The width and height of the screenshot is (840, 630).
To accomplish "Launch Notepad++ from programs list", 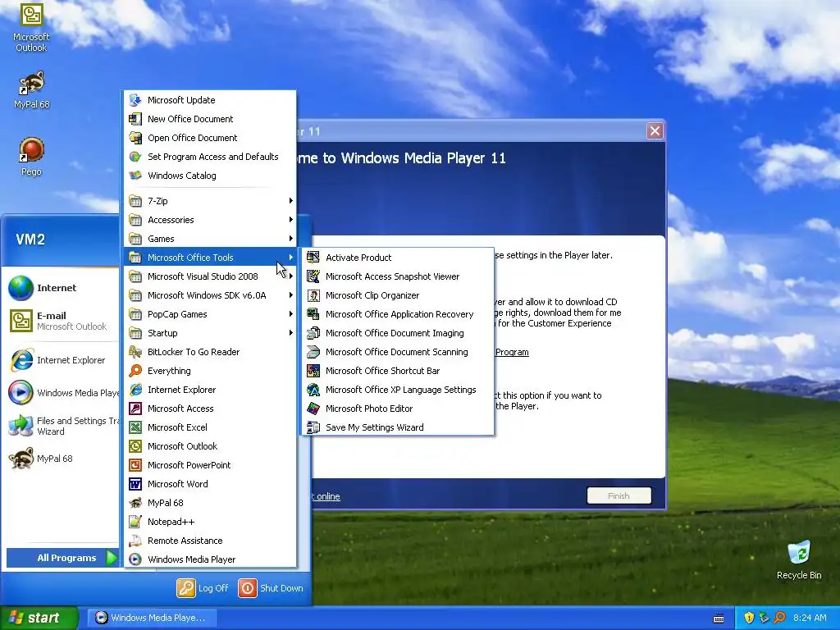I will [210, 522].
